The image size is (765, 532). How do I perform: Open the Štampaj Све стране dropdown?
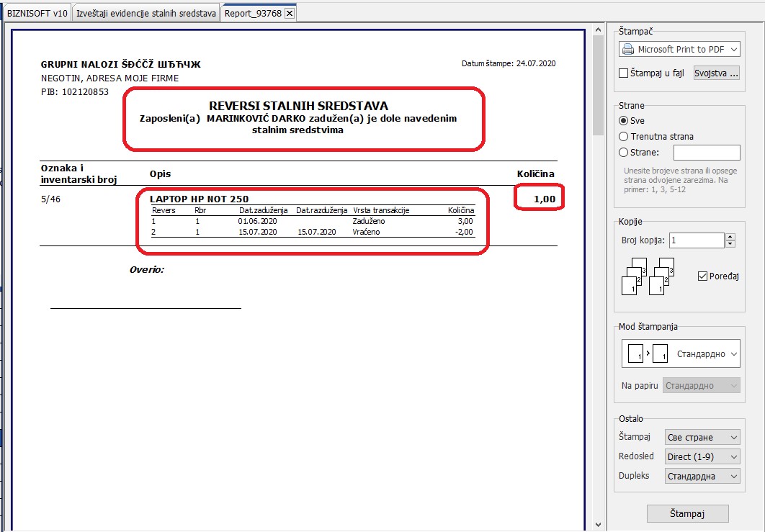(x=702, y=438)
